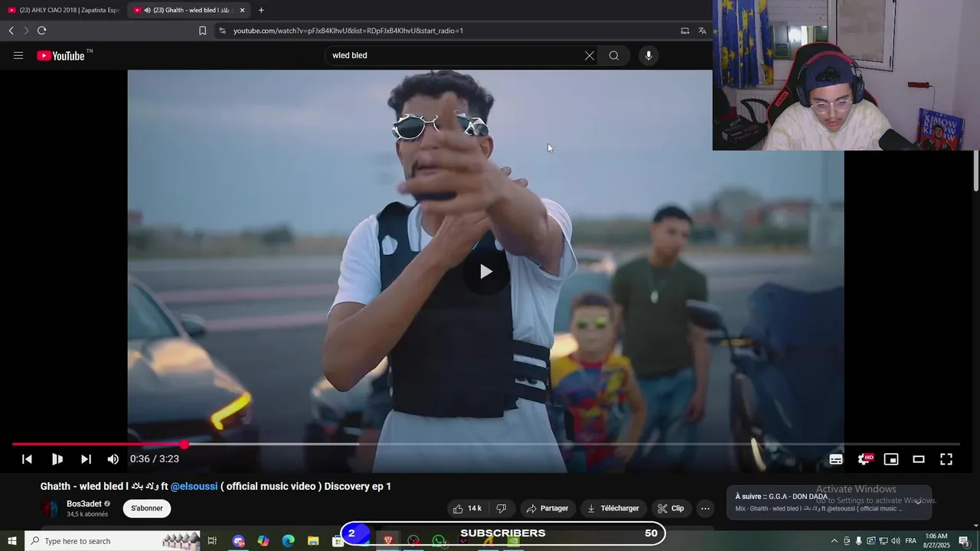This screenshot has width=980, height=551.
Task: Toggle subtitles/closed captions
Action: coord(836,459)
